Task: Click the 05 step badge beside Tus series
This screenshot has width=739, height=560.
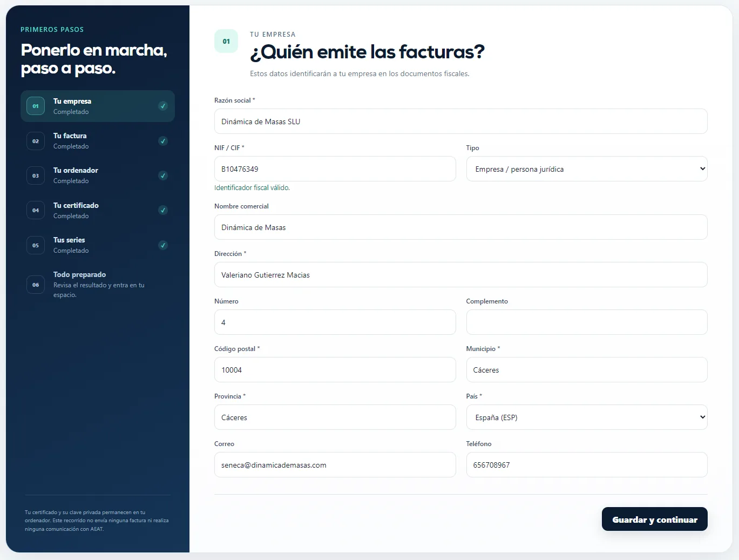Action: coord(36,245)
